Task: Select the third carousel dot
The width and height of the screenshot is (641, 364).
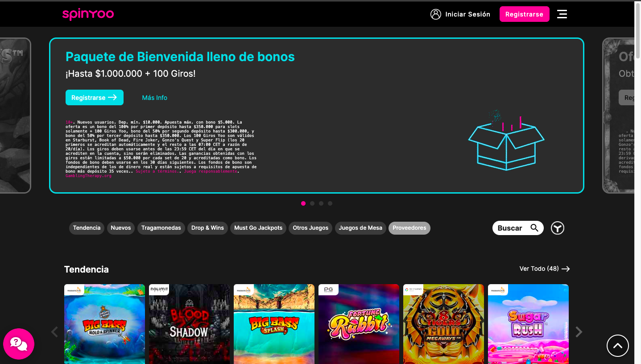Action: click(321, 203)
